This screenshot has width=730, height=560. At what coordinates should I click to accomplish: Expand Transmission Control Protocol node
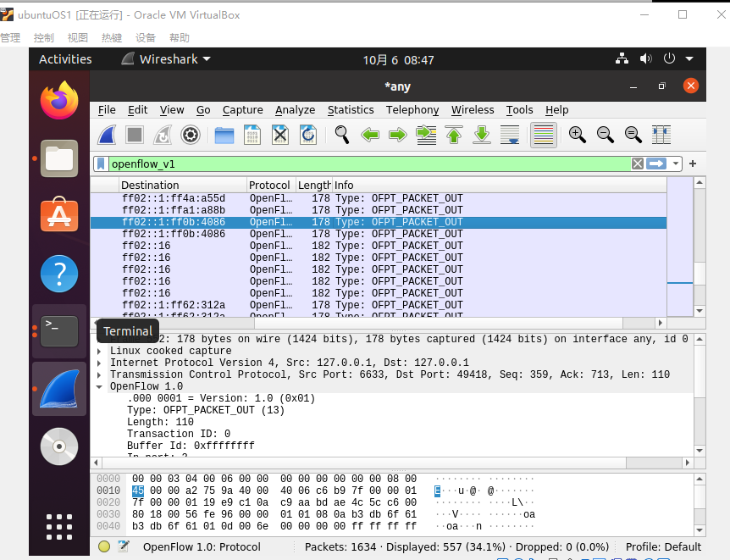[99, 374]
